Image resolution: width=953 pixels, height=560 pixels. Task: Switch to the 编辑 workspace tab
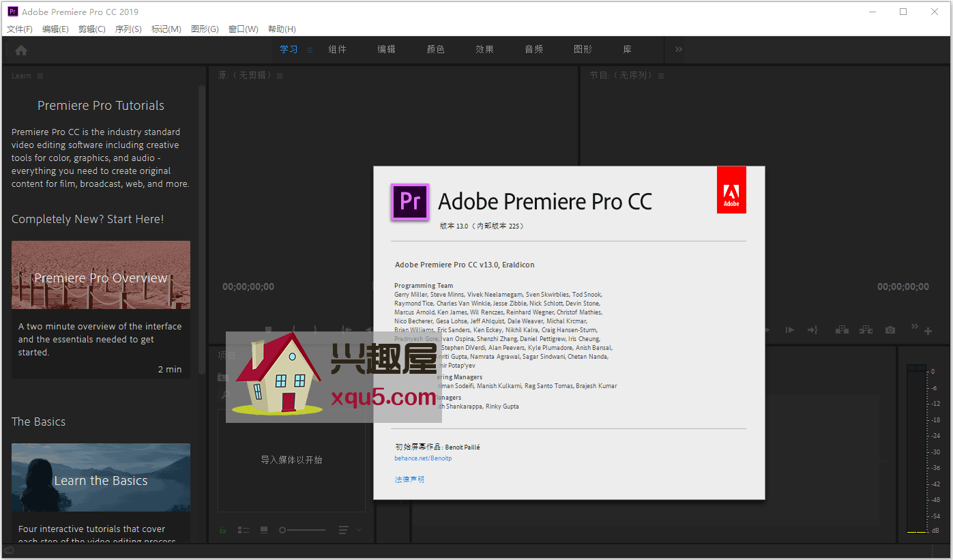click(387, 49)
